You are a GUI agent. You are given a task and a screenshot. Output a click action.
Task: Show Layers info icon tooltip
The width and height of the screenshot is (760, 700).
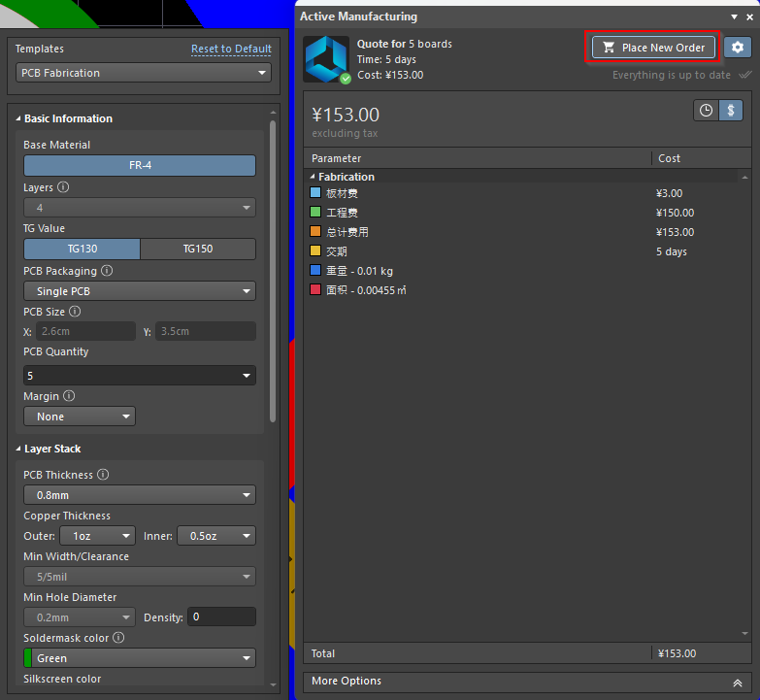[63, 187]
